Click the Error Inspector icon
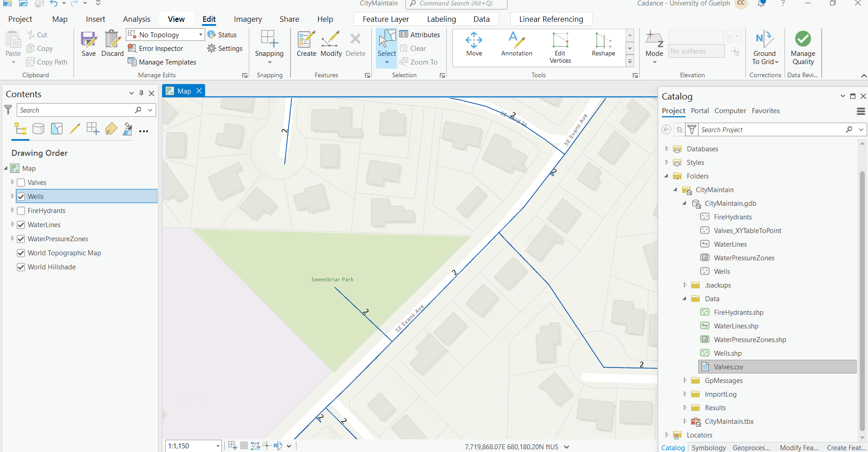 point(131,49)
